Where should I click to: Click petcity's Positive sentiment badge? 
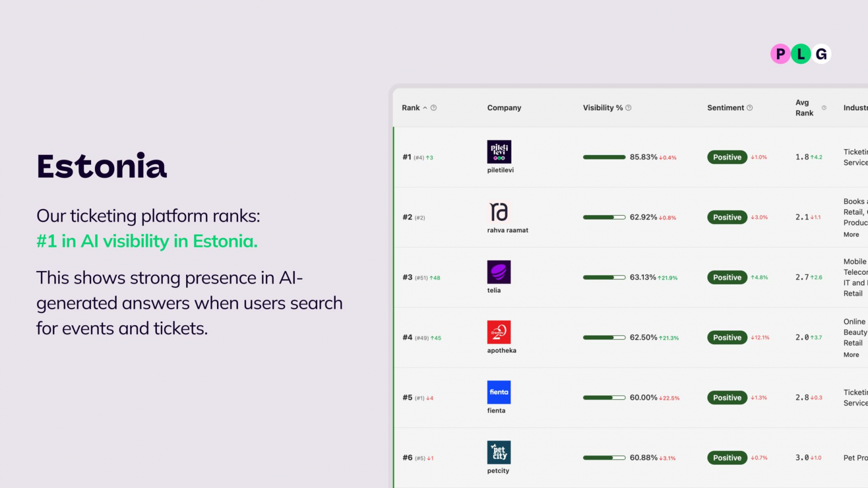click(727, 458)
